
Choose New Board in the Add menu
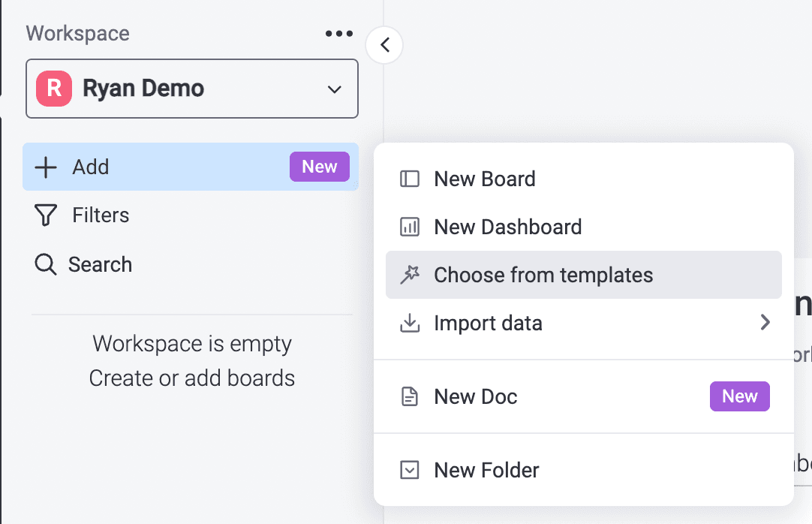point(485,179)
